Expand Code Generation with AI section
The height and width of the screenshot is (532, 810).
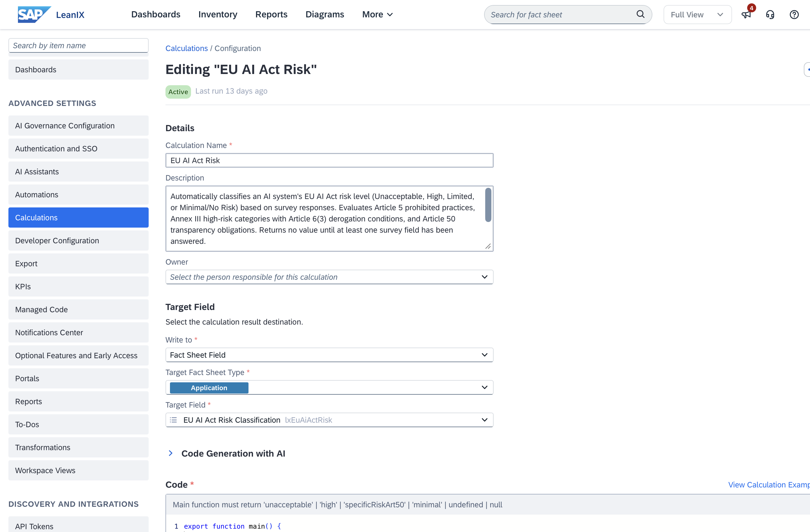(x=171, y=453)
